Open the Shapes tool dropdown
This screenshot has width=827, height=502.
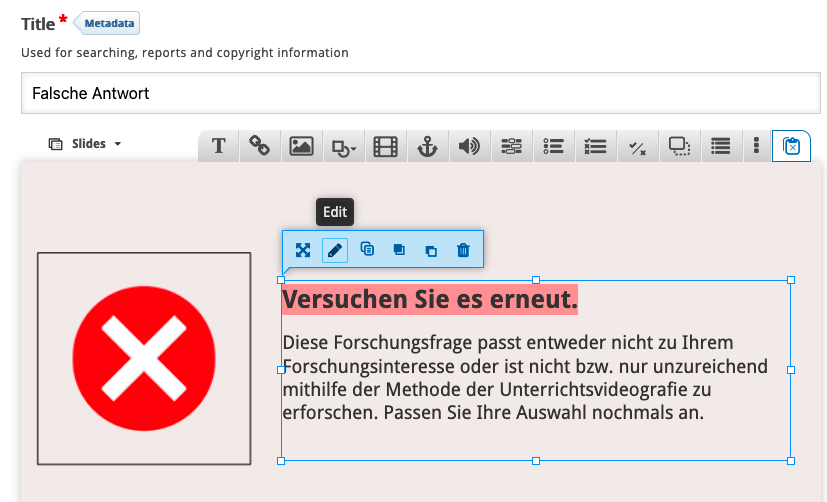click(x=343, y=146)
